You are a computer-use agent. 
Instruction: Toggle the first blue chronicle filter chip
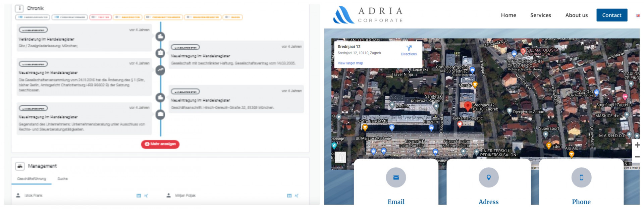pos(33,17)
